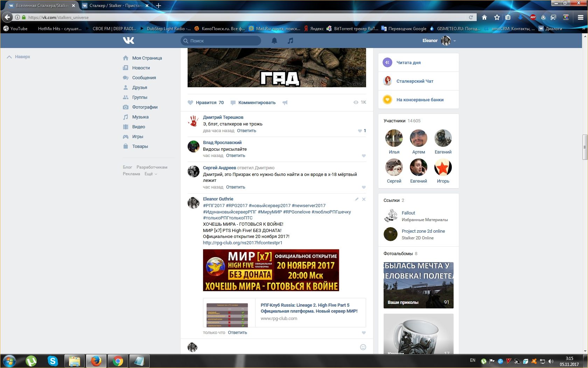
Task: Open the Windows Start menu
Action: tap(10, 361)
